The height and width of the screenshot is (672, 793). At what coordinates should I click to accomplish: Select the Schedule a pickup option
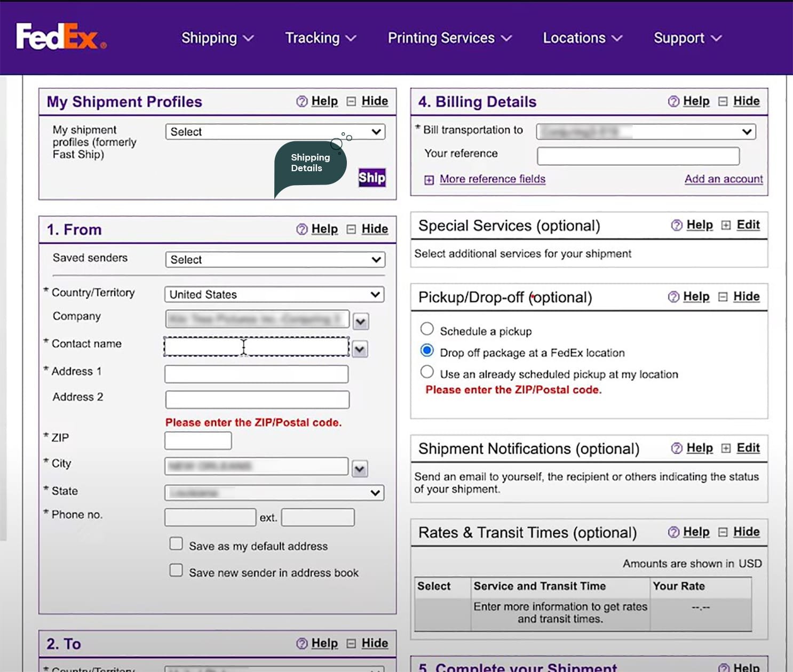427,329
